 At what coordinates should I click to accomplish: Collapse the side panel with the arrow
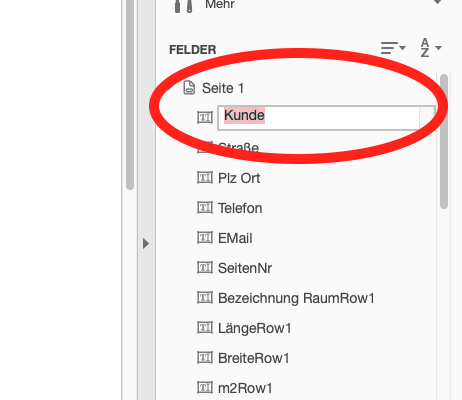click(146, 244)
